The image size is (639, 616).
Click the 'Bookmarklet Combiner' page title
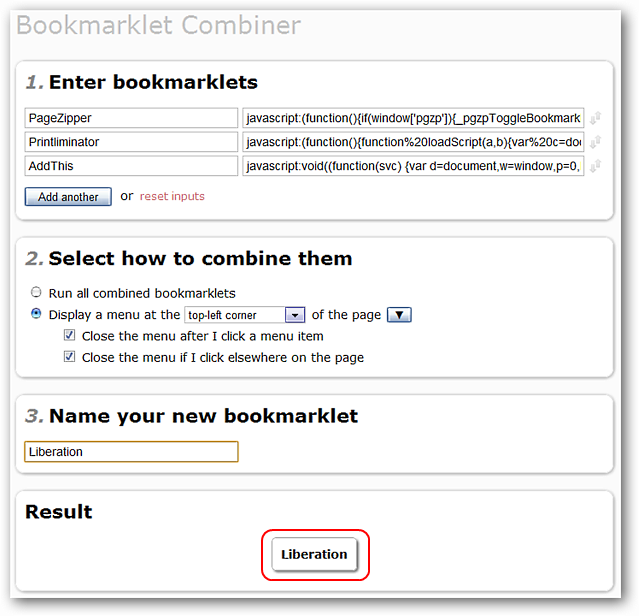pos(158,26)
